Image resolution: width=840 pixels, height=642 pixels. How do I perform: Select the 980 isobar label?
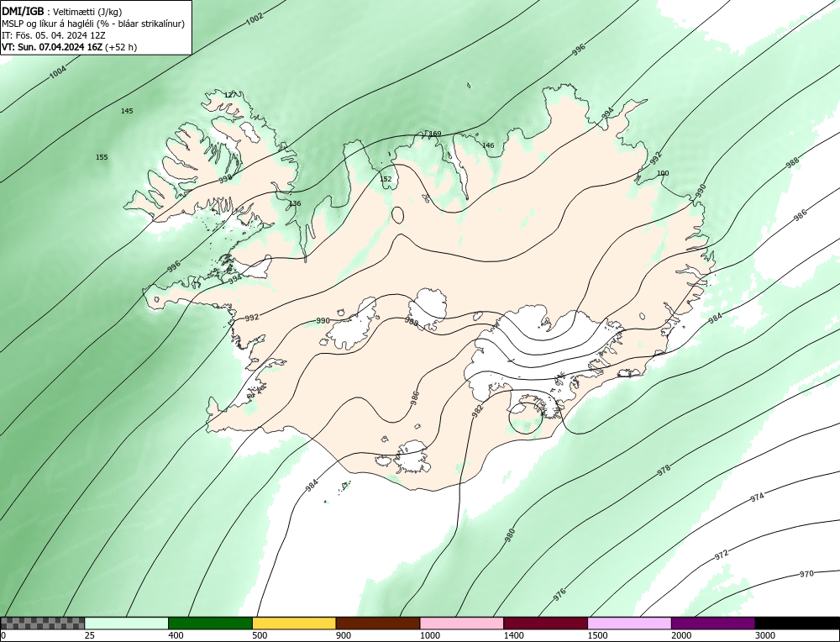click(510, 534)
